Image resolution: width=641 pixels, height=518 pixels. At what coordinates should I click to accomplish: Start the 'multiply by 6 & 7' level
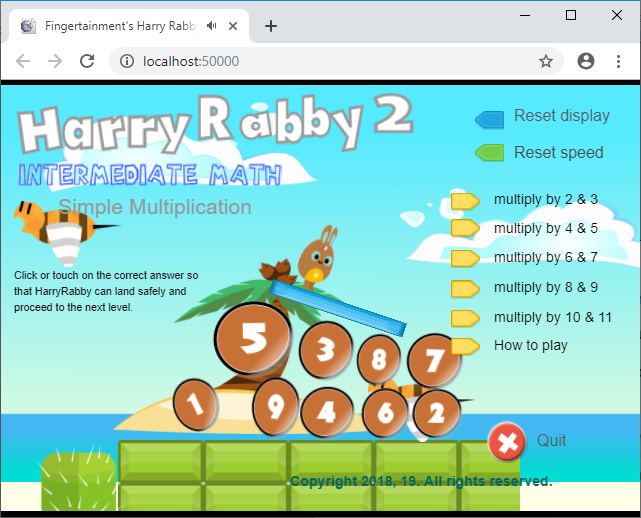click(x=546, y=257)
